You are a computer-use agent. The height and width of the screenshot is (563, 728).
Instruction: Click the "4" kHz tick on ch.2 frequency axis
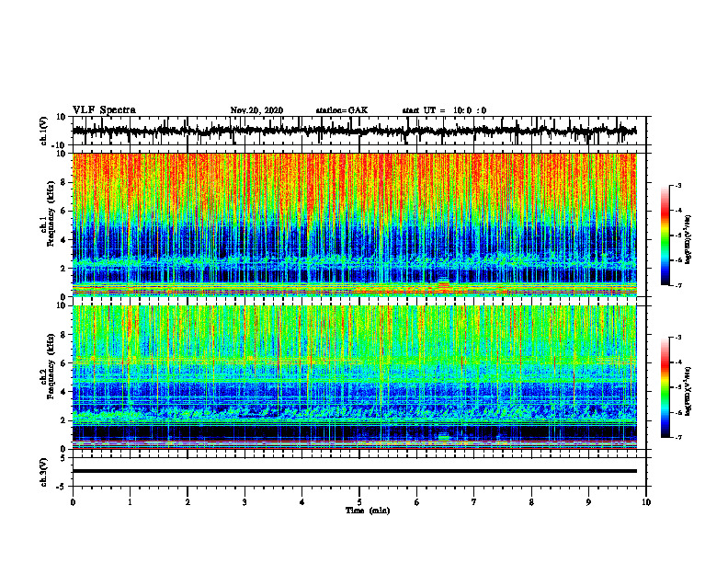(63, 392)
